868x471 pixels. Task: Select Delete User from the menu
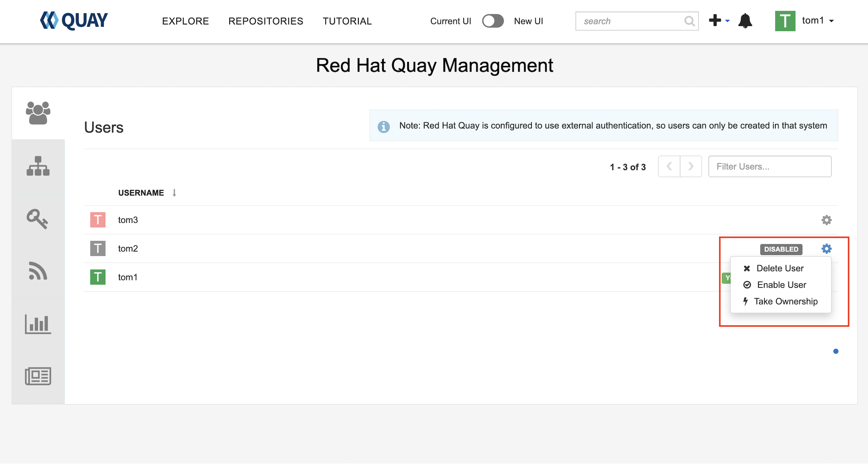pos(779,268)
